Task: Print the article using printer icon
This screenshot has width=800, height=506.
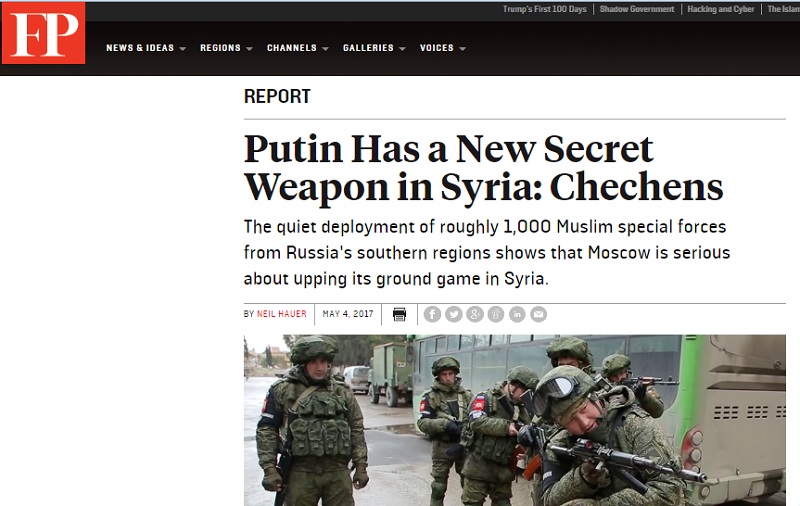Action: 399,314
